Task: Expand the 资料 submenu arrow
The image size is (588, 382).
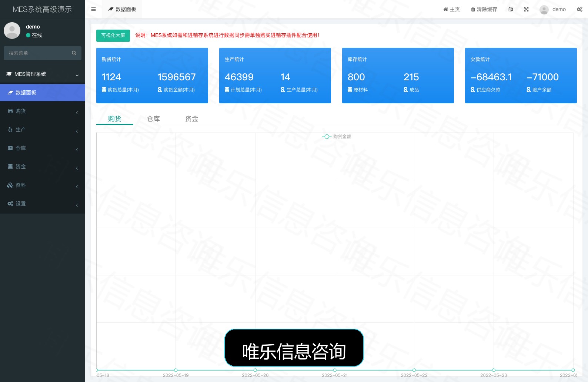Action: [77, 187]
